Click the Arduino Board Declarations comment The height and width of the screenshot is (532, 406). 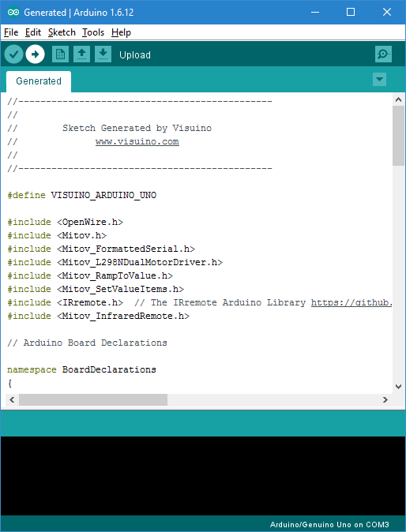(x=87, y=343)
